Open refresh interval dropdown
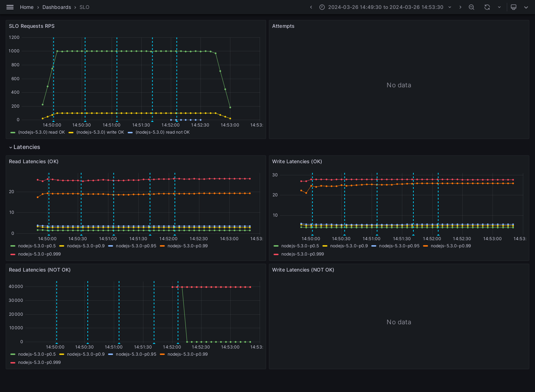This screenshot has width=535, height=392. [x=499, y=7]
